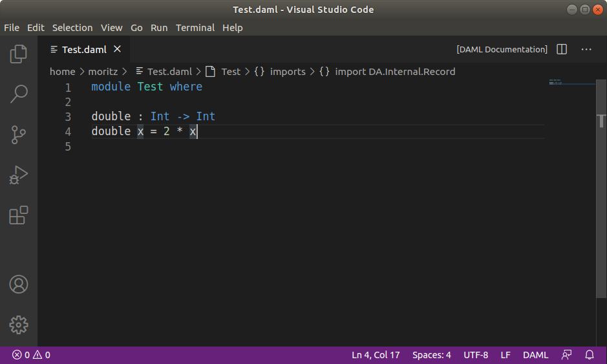Change the DAML language mode in status bar

535,355
